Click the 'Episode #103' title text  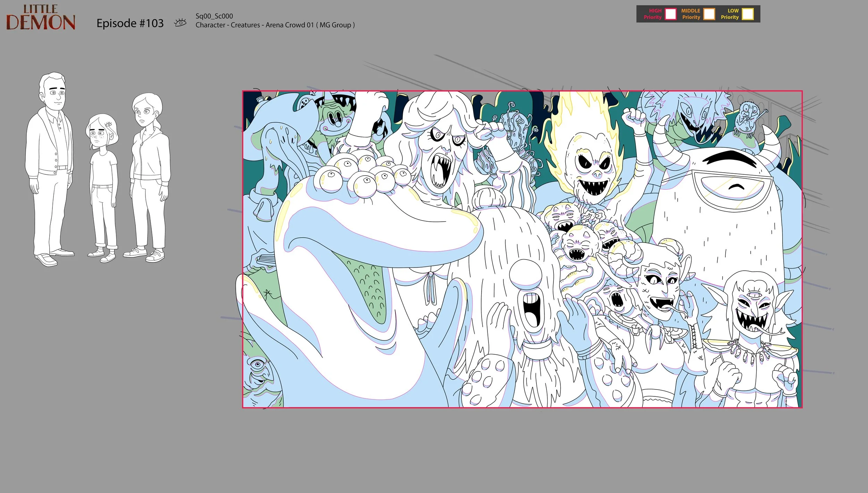click(x=130, y=23)
